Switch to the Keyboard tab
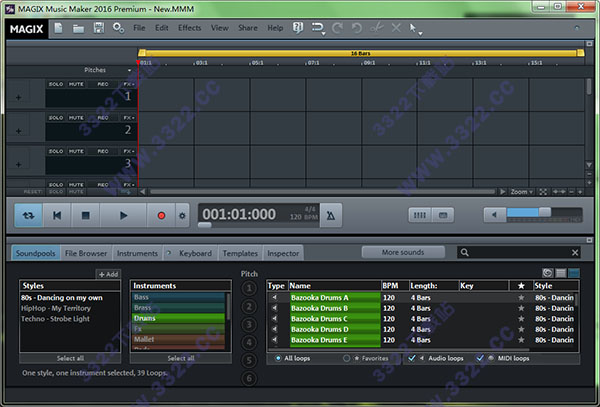The width and height of the screenshot is (600, 407). (x=191, y=253)
